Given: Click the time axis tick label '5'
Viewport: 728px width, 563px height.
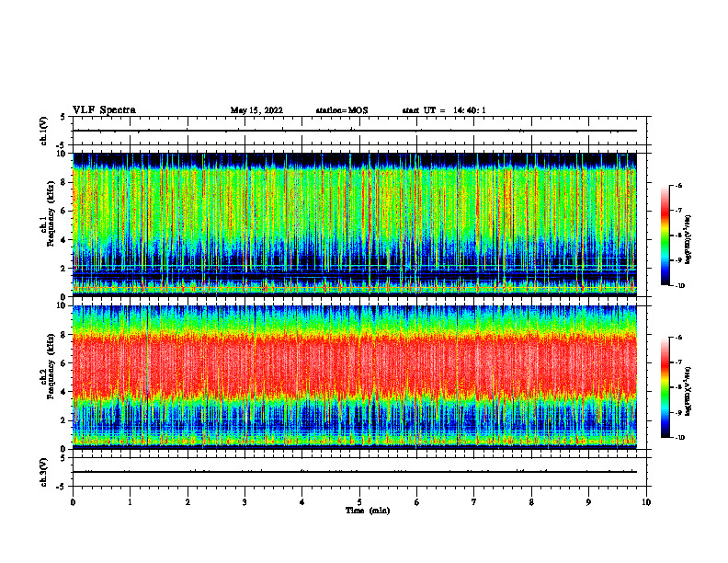Looking at the screenshot, I should [359, 502].
